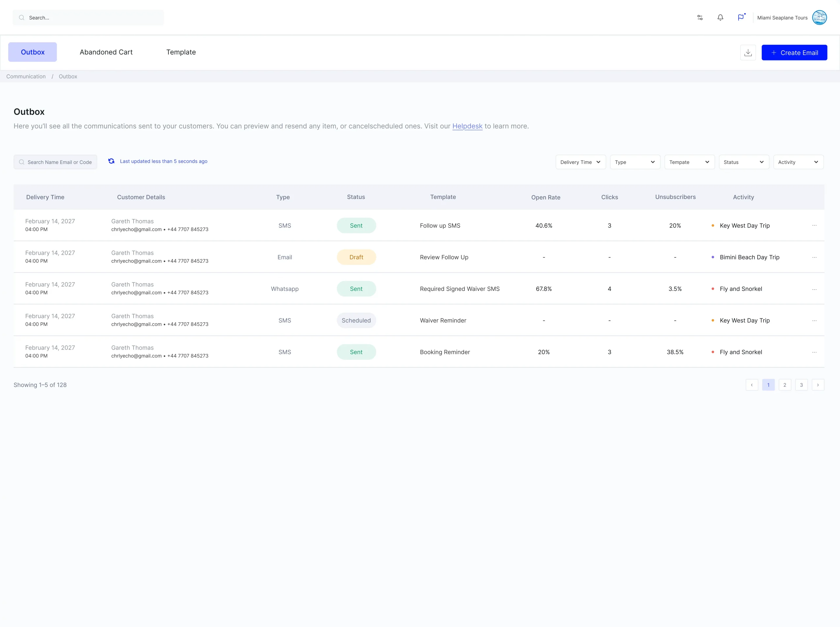Go to page 2
840x627 pixels.
pyautogui.click(x=785, y=385)
